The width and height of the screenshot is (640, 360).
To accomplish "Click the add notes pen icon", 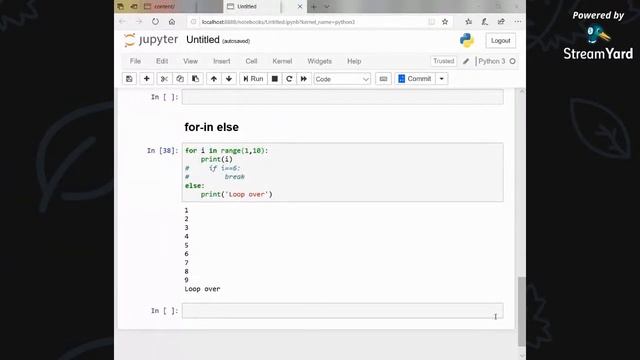I will [x=484, y=22].
